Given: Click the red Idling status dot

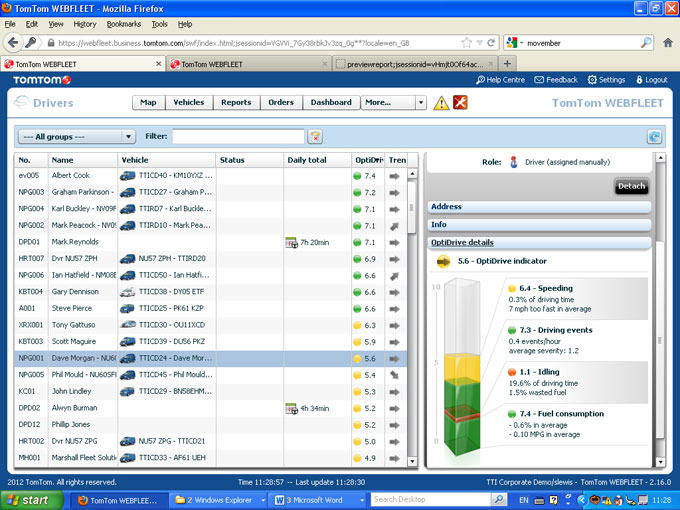Looking at the screenshot, I should [x=512, y=372].
